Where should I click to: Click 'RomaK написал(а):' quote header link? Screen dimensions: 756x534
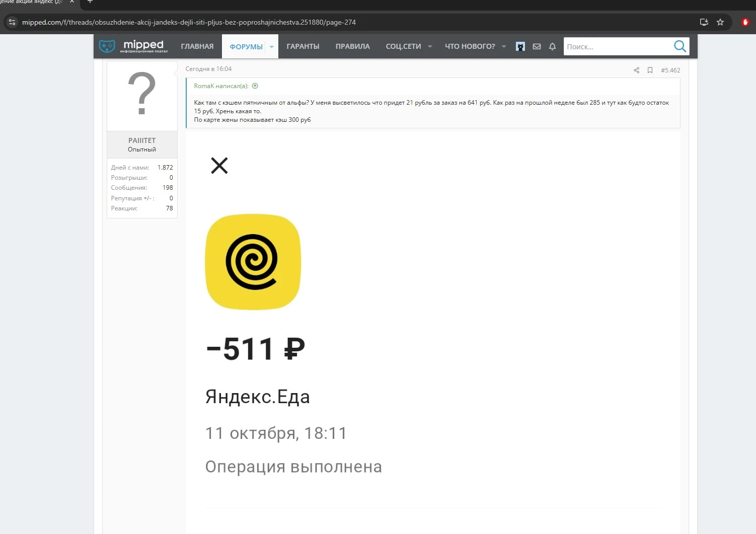[221, 86]
